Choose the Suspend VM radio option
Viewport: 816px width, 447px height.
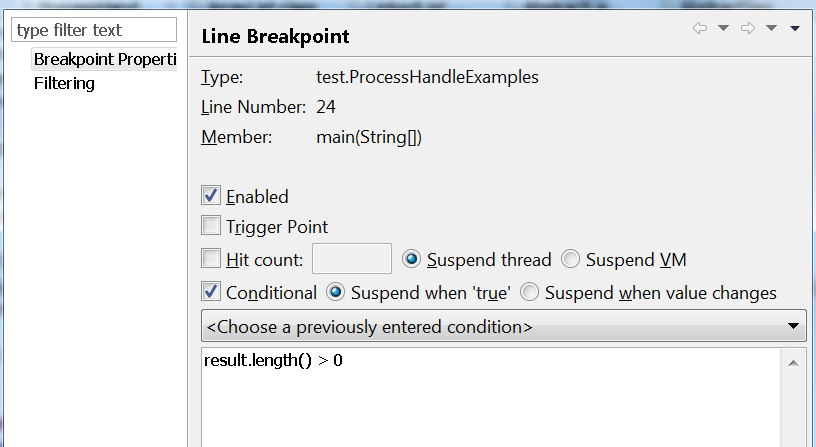(570, 259)
